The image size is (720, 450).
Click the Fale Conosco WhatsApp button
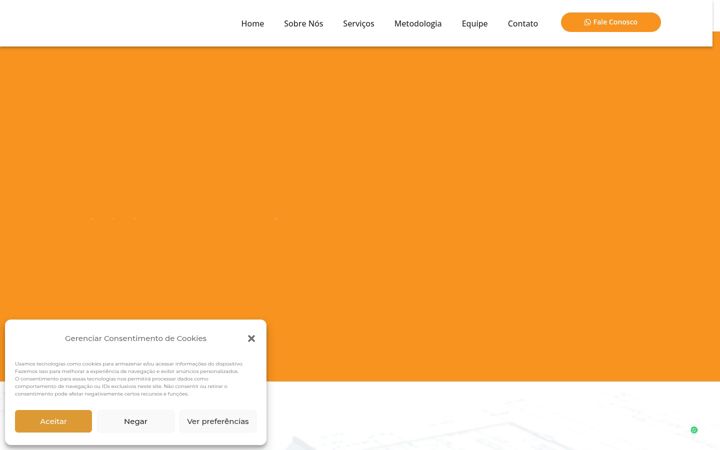[610, 22]
